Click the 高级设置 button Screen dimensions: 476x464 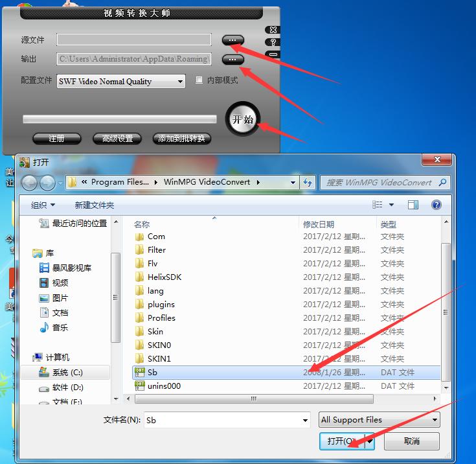coord(117,139)
